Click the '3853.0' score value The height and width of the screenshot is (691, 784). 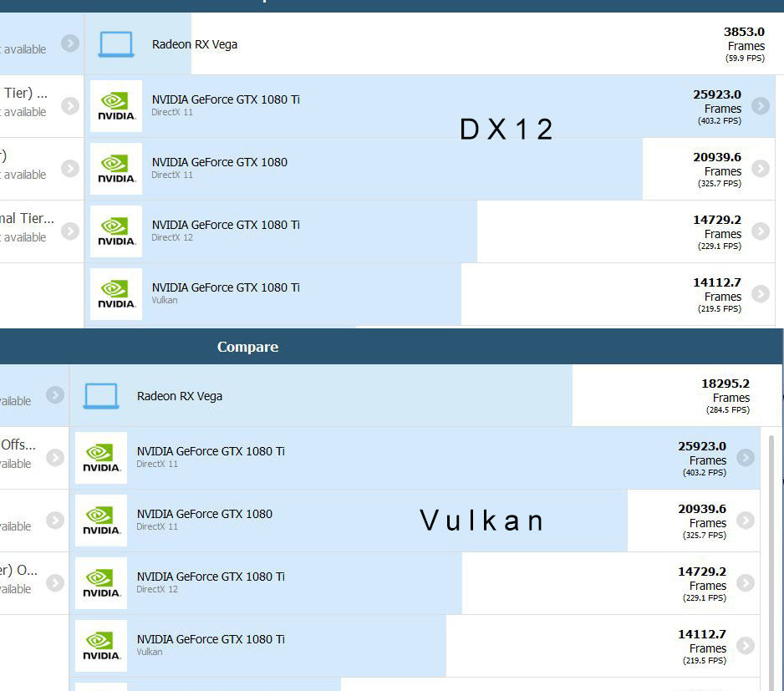[744, 32]
